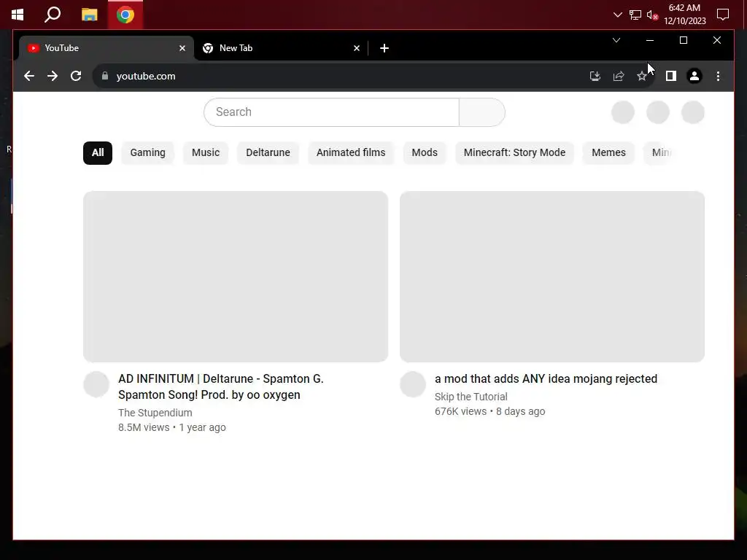Open the network status tray icon
The height and width of the screenshot is (560, 747).
635,15
